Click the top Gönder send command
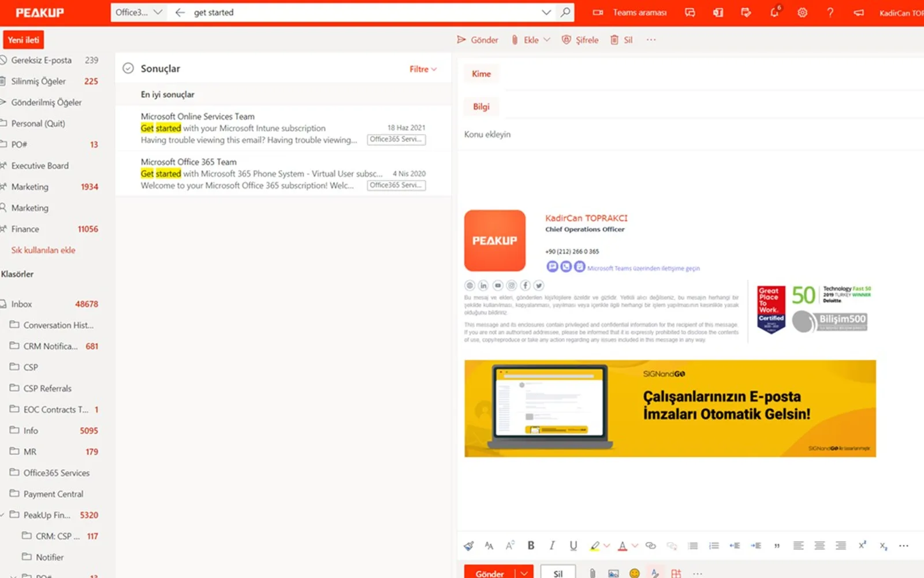924x578 pixels. point(478,40)
